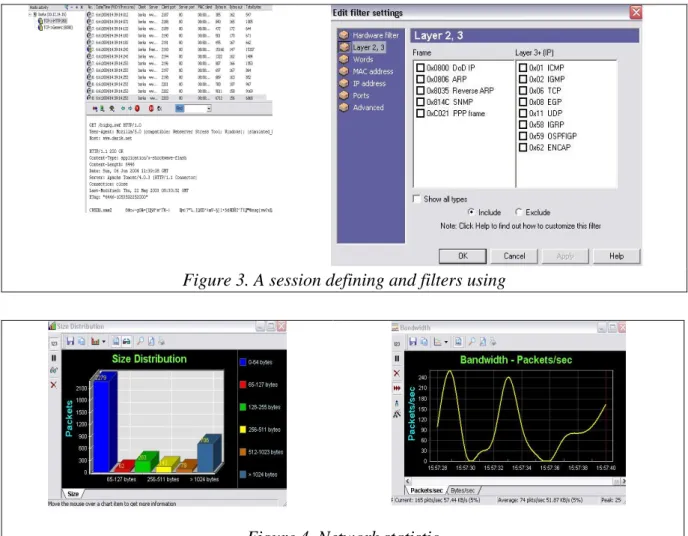Viewport: 688px width, 536px height.
Task: Toggle the Show all types checkbox
Action: click(x=416, y=199)
